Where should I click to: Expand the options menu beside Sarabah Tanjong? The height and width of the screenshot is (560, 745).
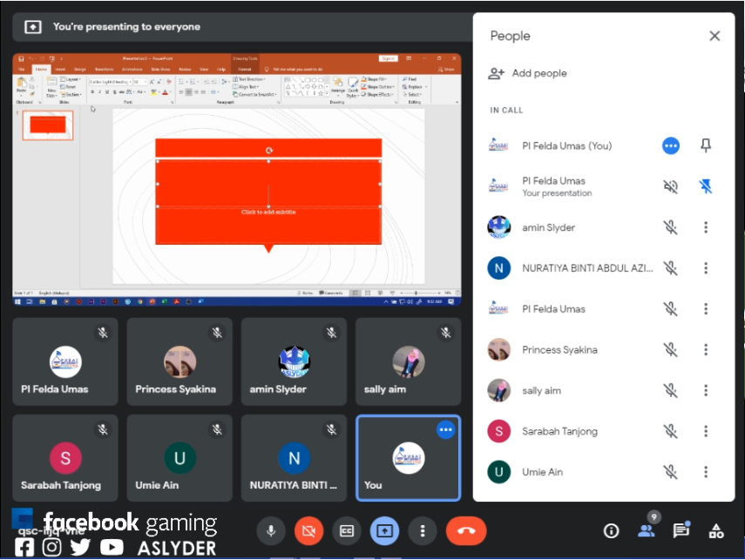(x=706, y=431)
